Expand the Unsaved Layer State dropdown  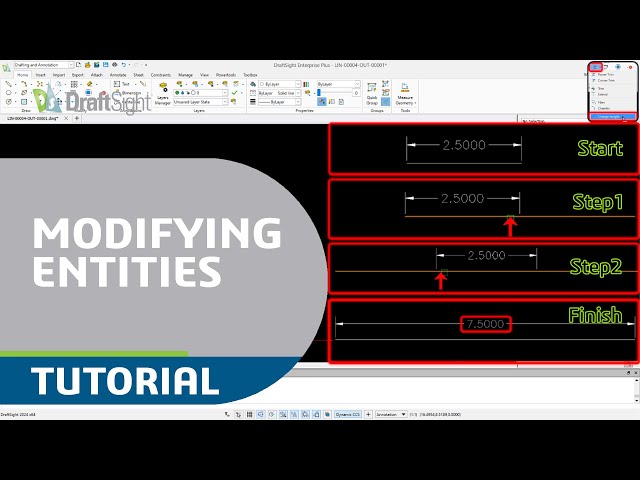coord(200,102)
